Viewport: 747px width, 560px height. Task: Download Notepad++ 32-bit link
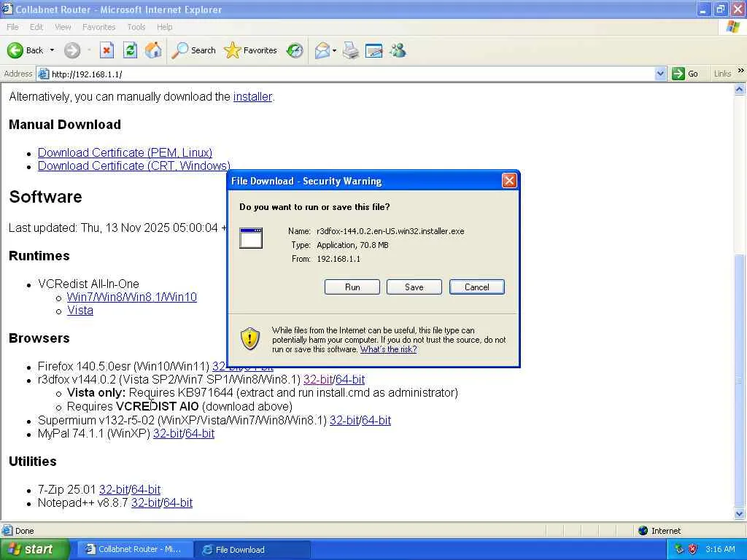146,503
